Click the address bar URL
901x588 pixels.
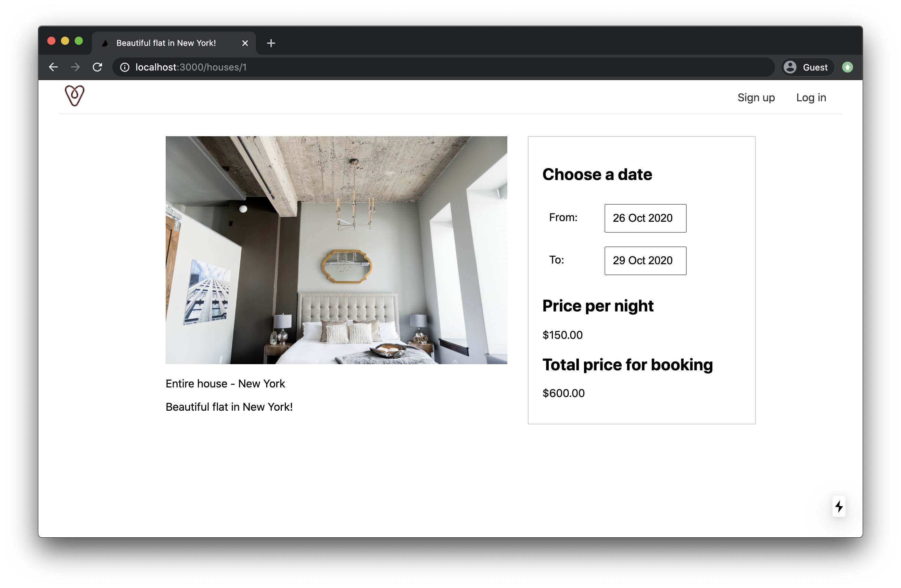tap(191, 67)
